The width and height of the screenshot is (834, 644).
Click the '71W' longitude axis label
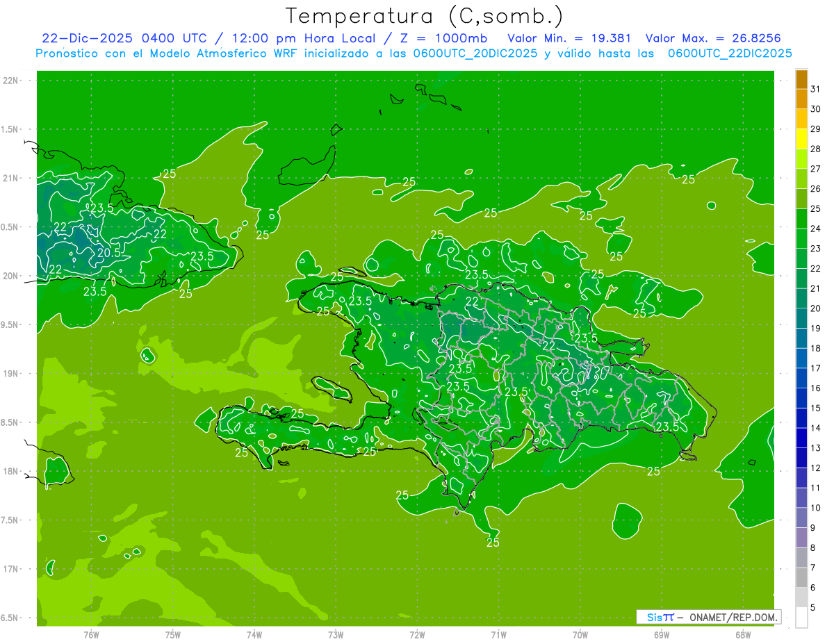498,634
